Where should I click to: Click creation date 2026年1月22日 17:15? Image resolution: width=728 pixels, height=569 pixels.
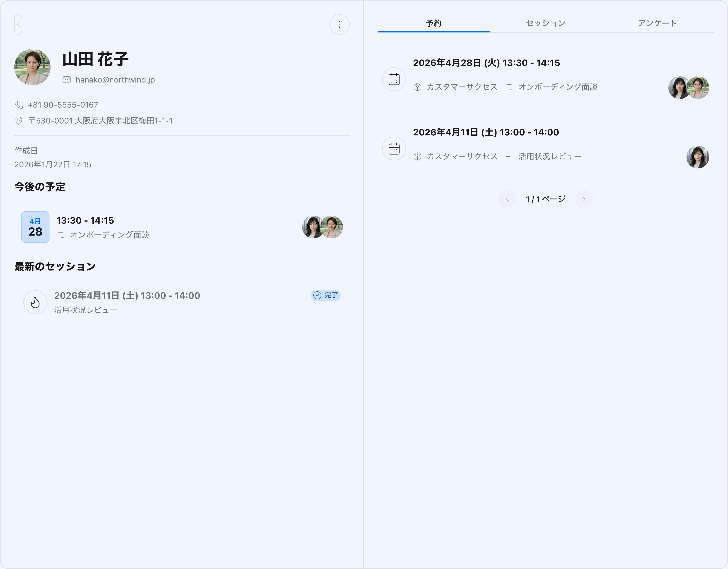53,164
